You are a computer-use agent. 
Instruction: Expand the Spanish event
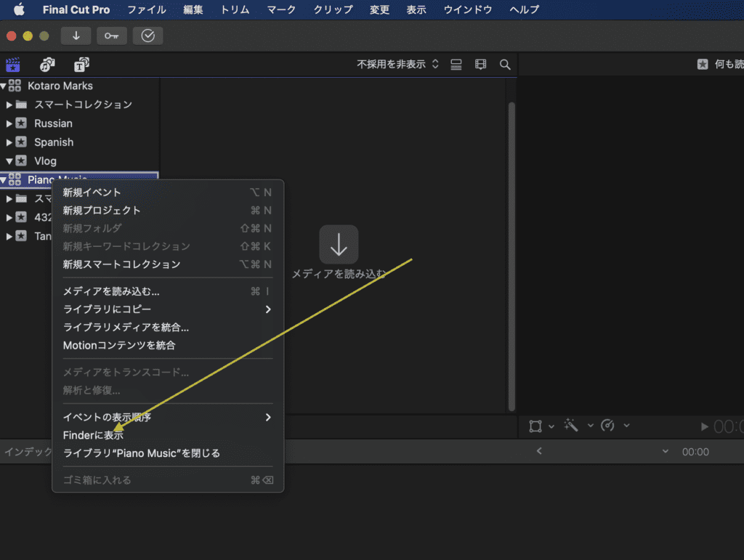[9, 142]
